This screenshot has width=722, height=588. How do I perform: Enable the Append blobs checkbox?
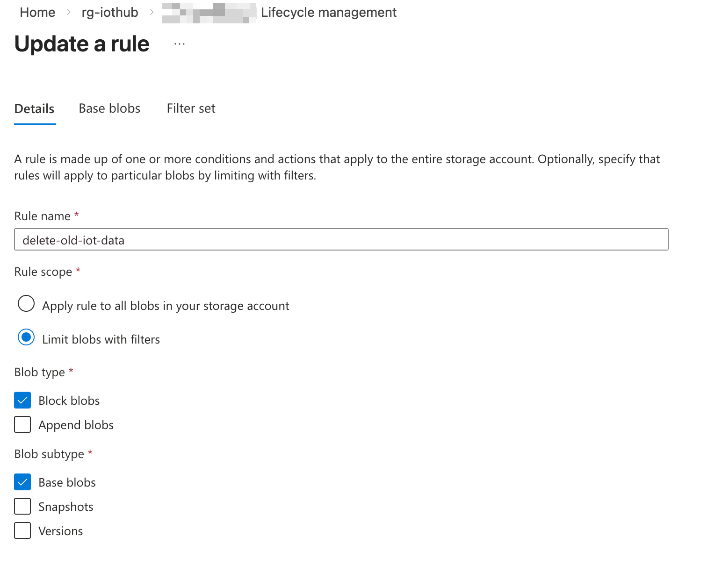click(22, 424)
